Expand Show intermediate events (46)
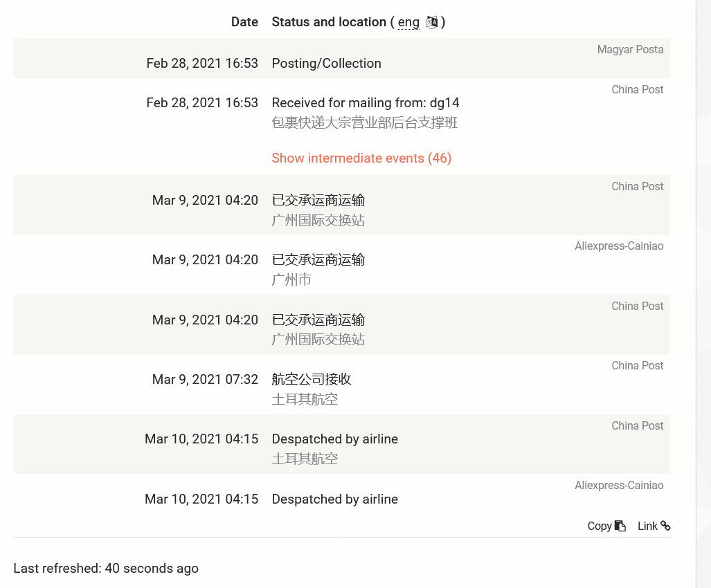This screenshot has height=588, width=711. click(361, 158)
